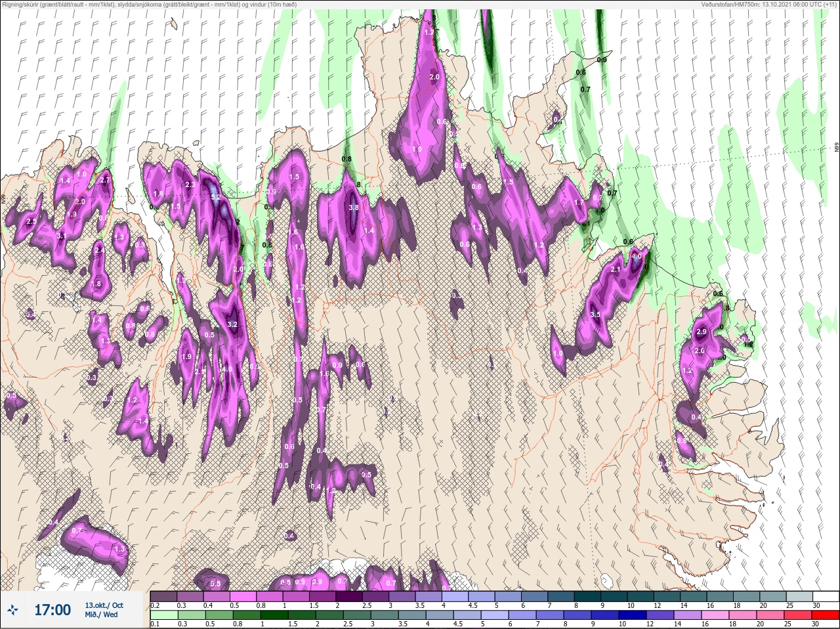The image size is (840, 629).
Task: Select the pink swatch above 18, lower row
Action: pos(742,615)
